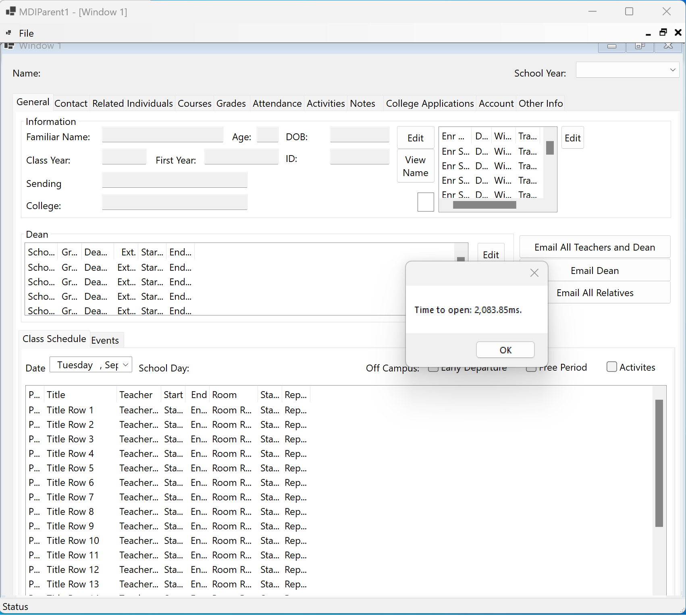
Task: Click the enrollment list vertical scrollbar thumb
Action: click(x=550, y=147)
